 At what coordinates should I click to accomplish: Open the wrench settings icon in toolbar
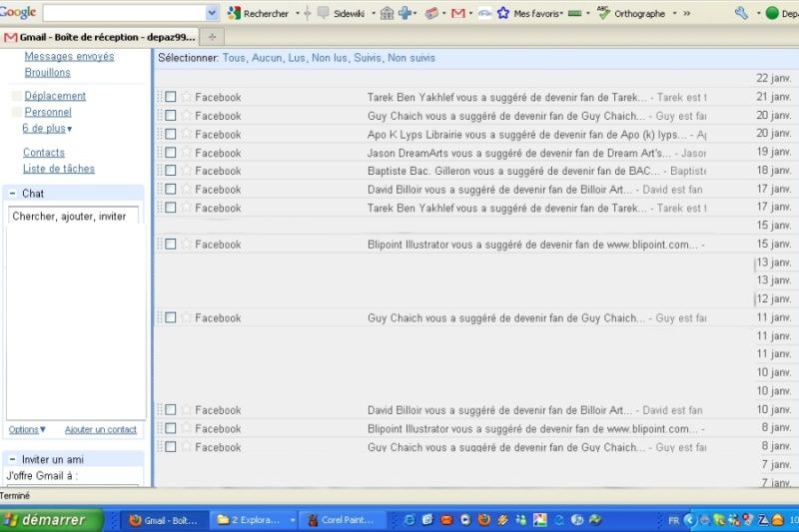tap(742, 13)
